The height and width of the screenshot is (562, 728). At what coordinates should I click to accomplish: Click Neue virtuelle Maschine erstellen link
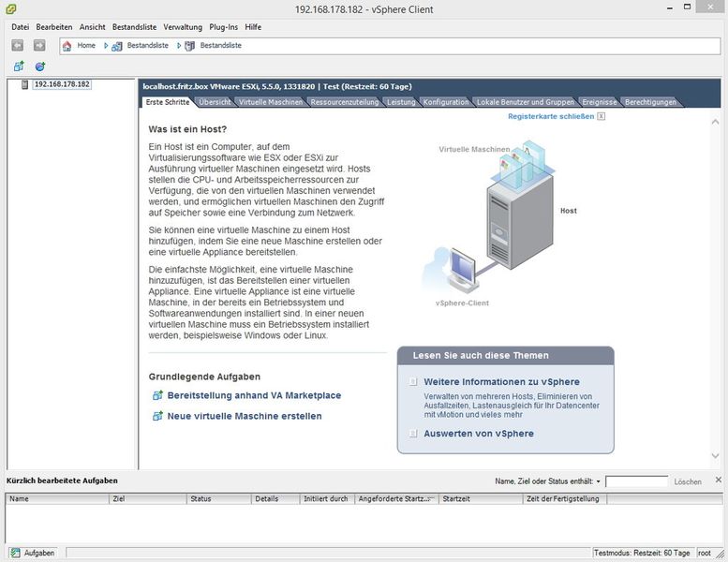[x=245, y=416]
